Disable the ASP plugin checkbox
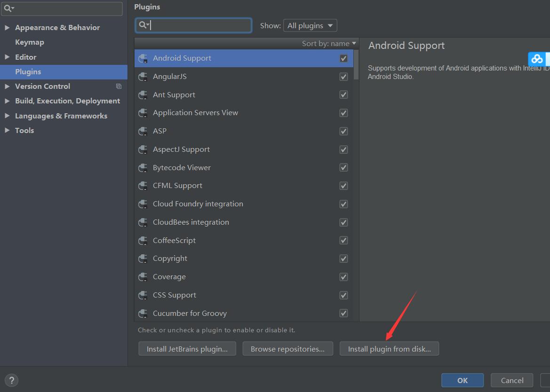The width and height of the screenshot is (550, 392). 344,131
